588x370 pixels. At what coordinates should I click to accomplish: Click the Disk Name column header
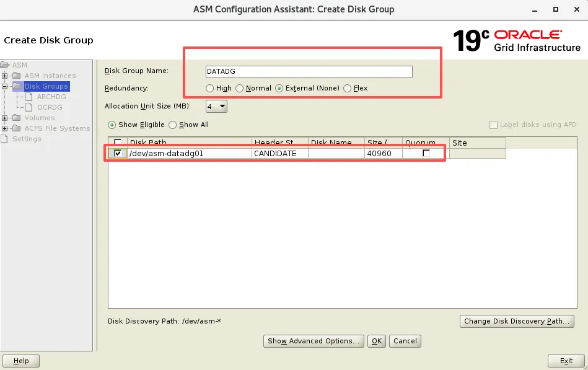point(336,143)
